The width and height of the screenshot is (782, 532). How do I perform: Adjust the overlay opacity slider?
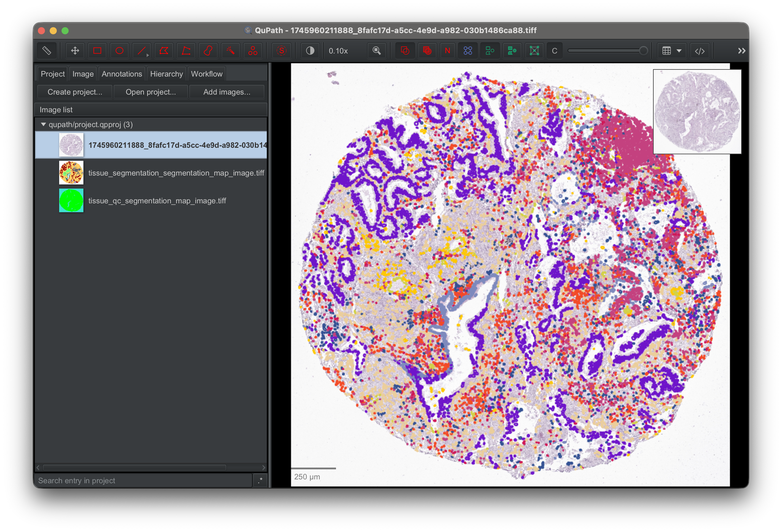click(608, 51)
